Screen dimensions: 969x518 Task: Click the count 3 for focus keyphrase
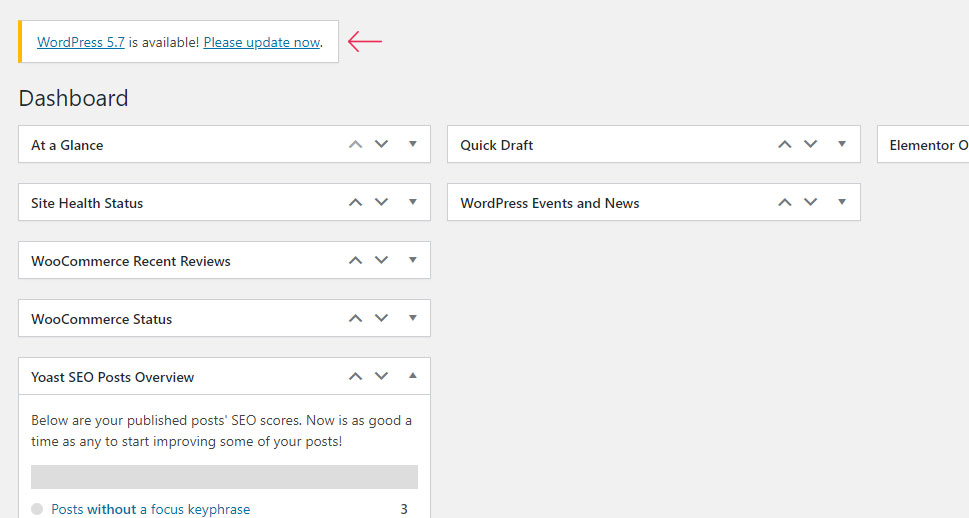click(404, 509)
